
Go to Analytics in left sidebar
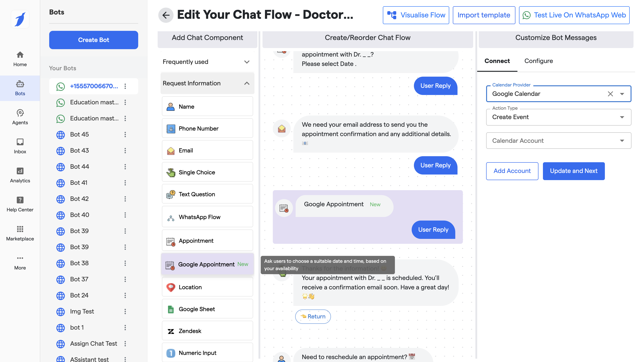click(20, 175)
